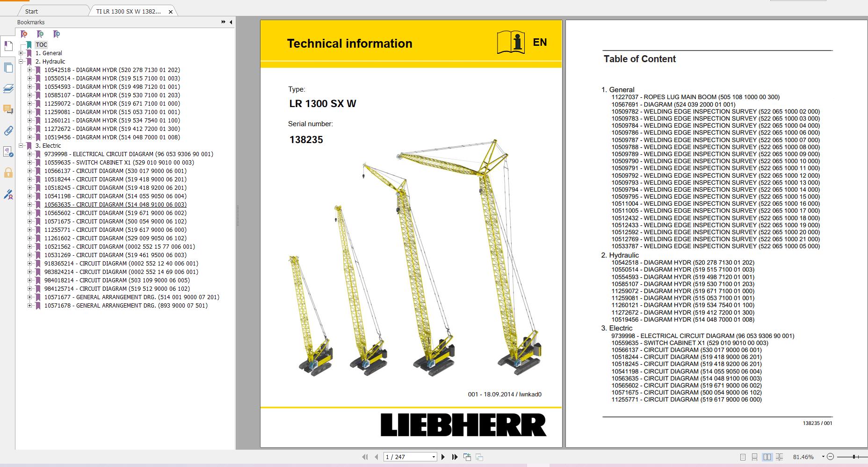The image size is (868, 467).
Task: Enable continuous scrolling page mode
Action: 755,456
